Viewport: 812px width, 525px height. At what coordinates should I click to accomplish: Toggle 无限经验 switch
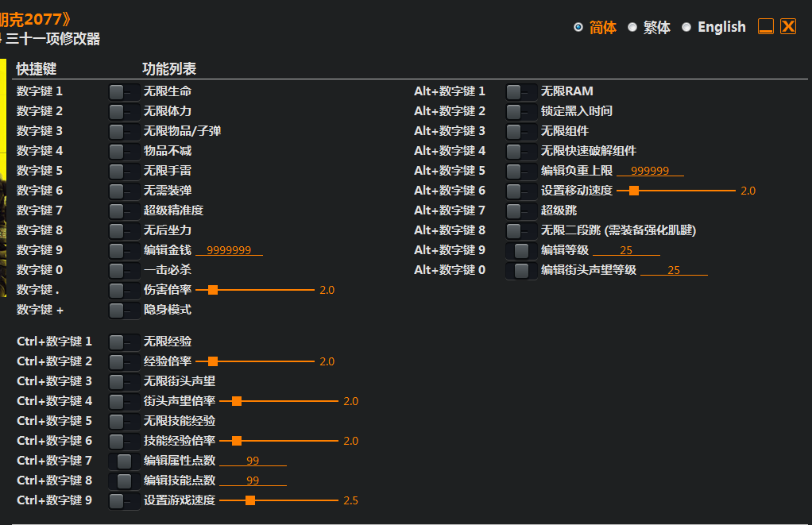(x=123, y=342)
